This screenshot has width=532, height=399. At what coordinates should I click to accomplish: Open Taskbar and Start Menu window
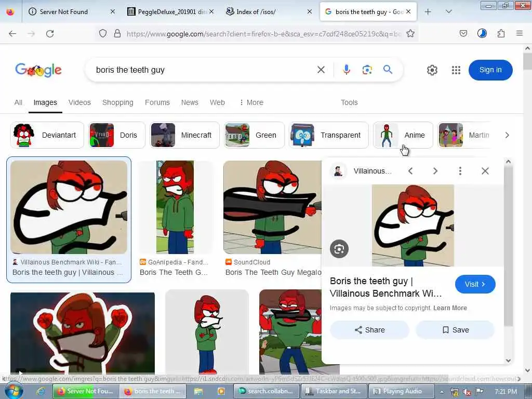click(334, 391)
